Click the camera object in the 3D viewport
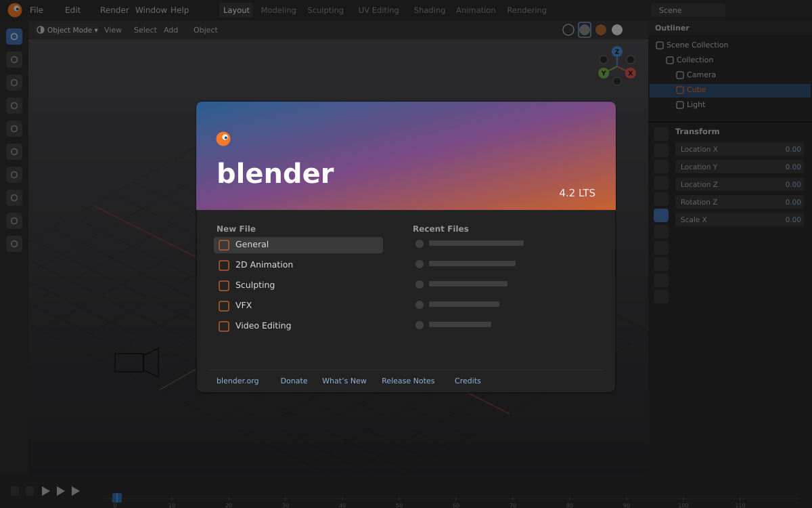 [137, 362]
